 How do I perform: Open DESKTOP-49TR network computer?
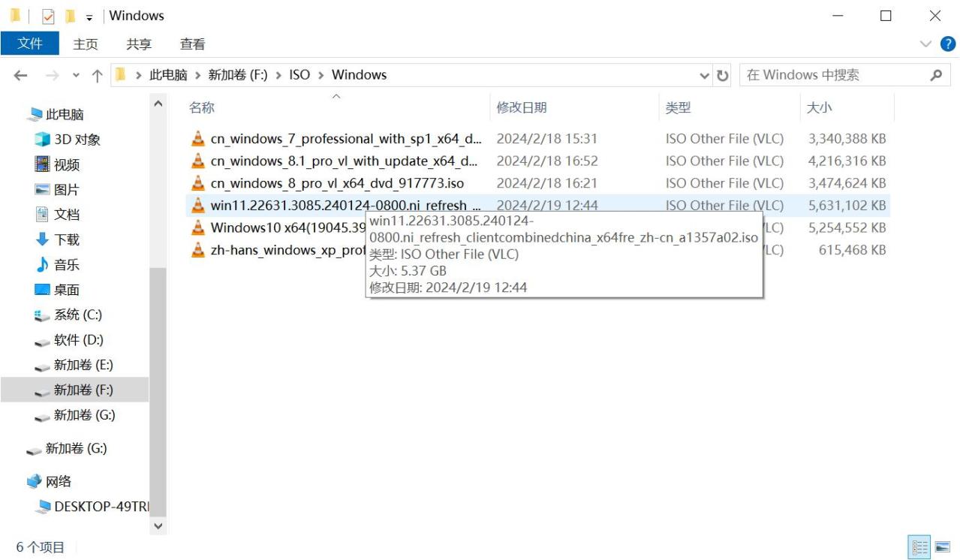[x=101, y=507]
